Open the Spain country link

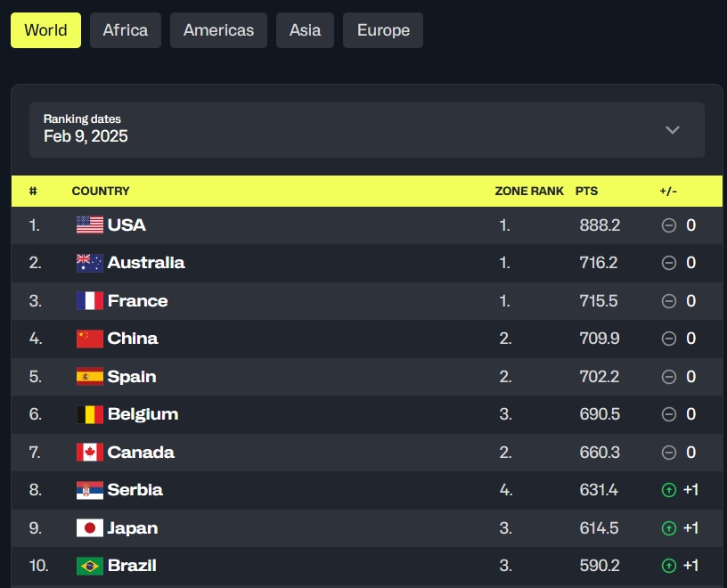[x=132, y=377]
